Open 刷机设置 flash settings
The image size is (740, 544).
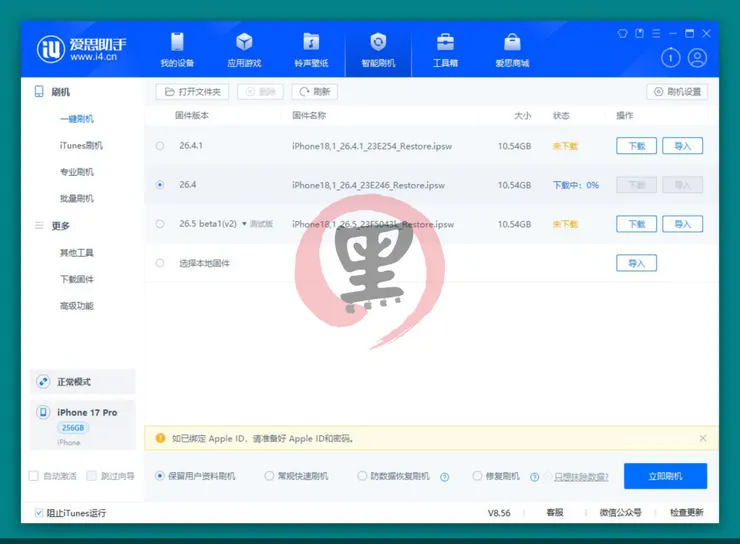[x=677, y=92]
